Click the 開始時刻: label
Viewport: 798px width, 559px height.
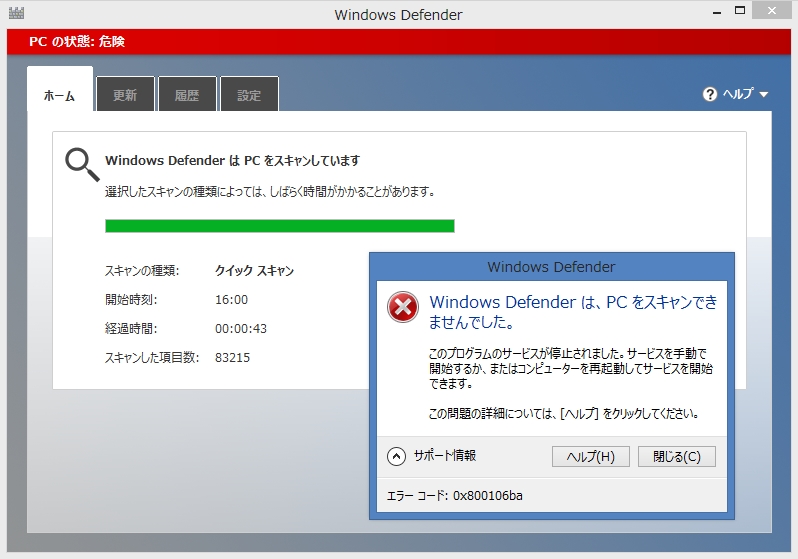(131, 299)
